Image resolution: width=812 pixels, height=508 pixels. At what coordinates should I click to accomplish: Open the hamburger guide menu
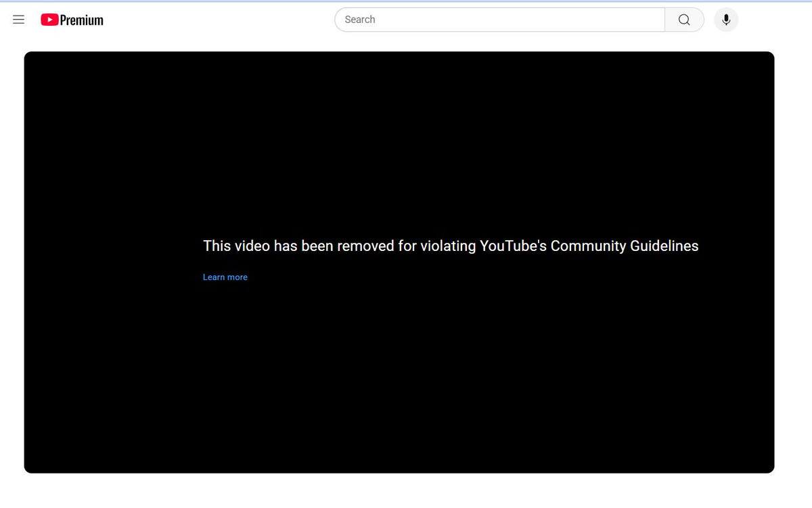click(19, 20)
